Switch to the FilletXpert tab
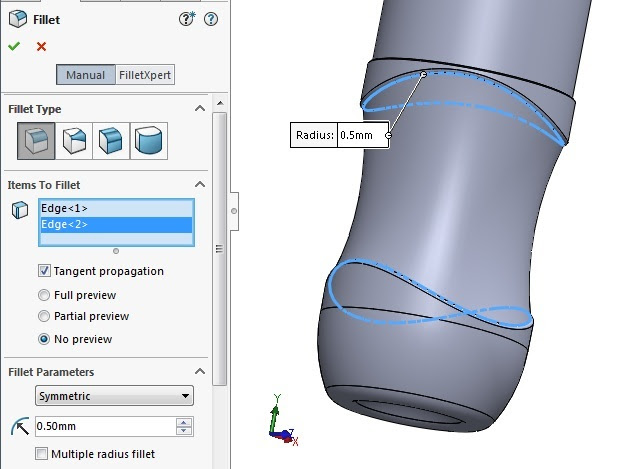 (x=145, y=75)
